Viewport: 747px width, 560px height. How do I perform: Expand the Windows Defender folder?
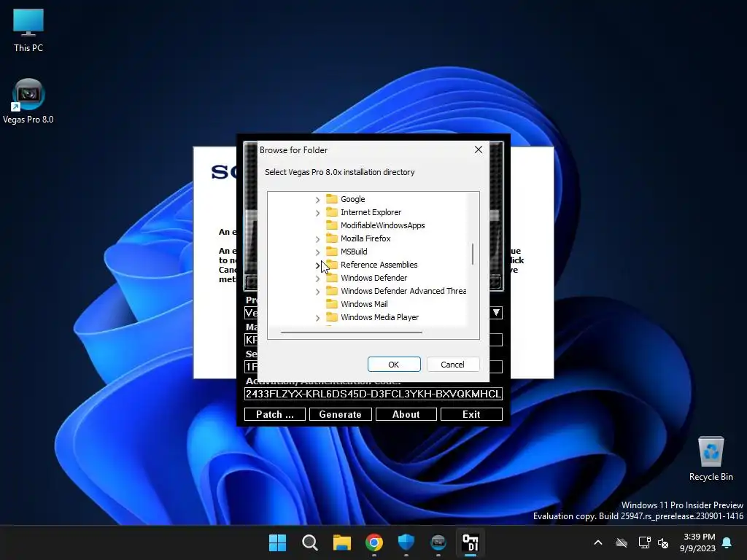318,278
